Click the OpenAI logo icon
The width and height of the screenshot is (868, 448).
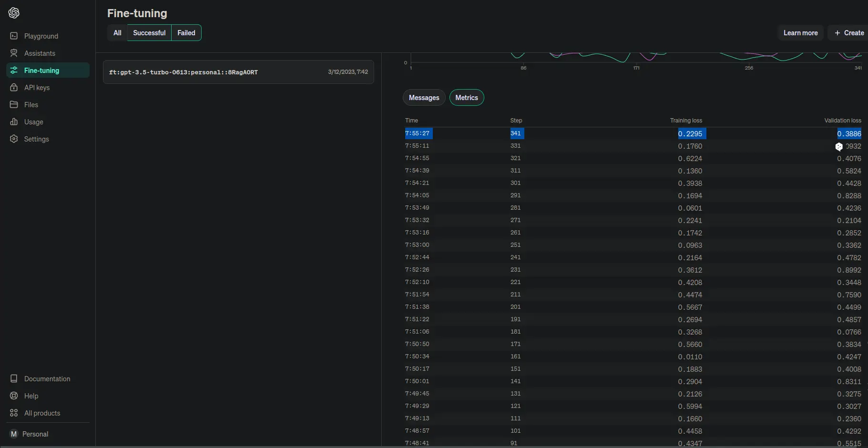pos(14,13)
